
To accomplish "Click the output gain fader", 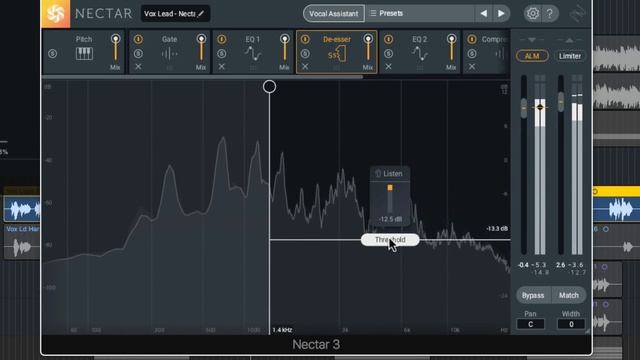I will click(x=561, y=102).
